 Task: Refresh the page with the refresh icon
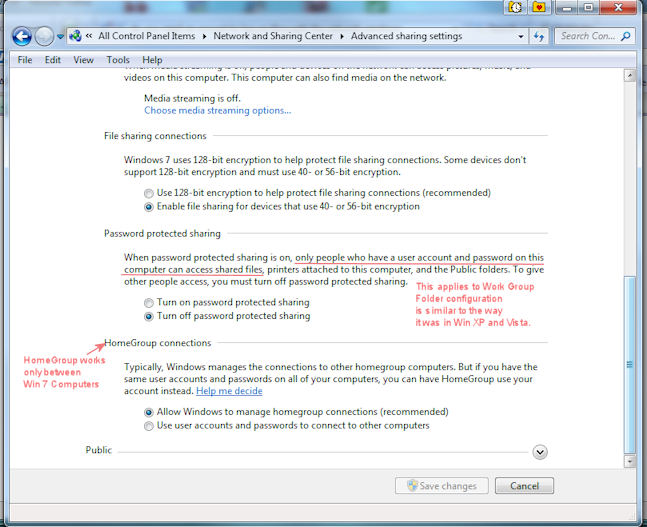(538, 37)
